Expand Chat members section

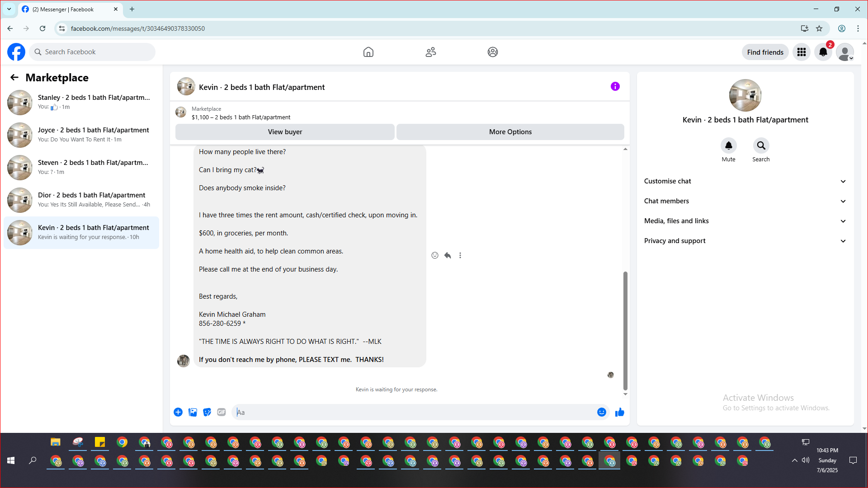(745, 201)
